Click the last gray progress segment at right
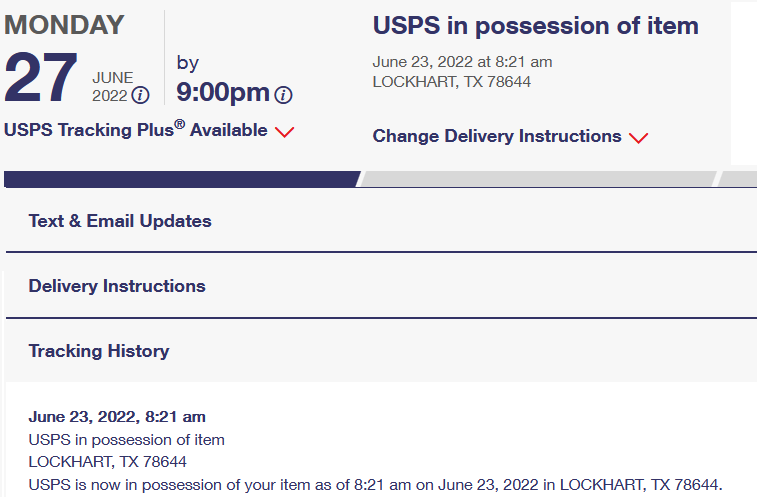This screenshot has width=757, height=497. click(738, 179)
